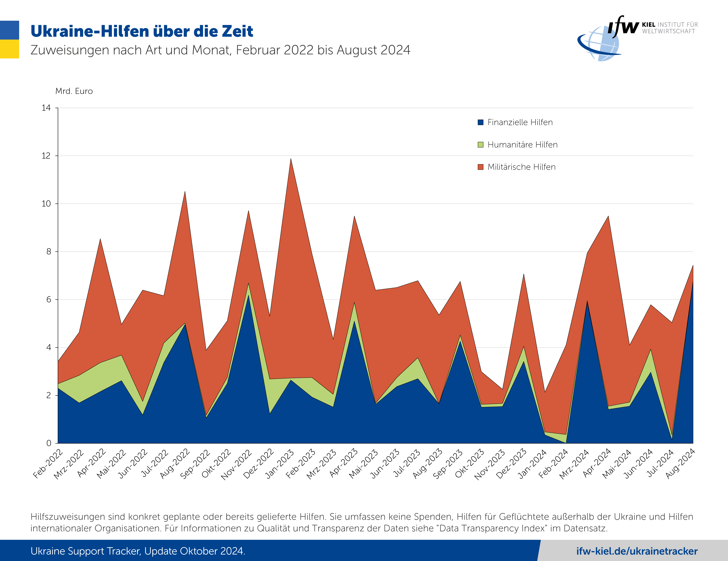Screen dimensions: 728x561
Task: Click the Ukraine Support Tracker footer text
Action: point(138,551)
